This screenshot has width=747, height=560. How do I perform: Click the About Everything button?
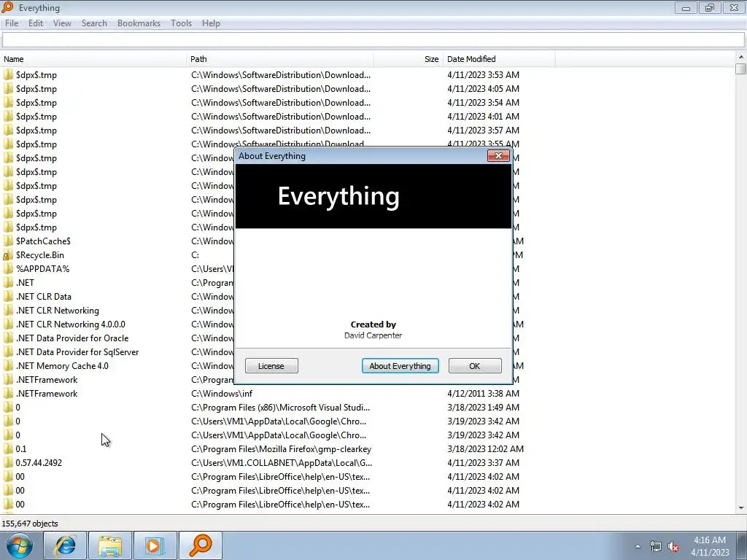click(x=400, y=366)
